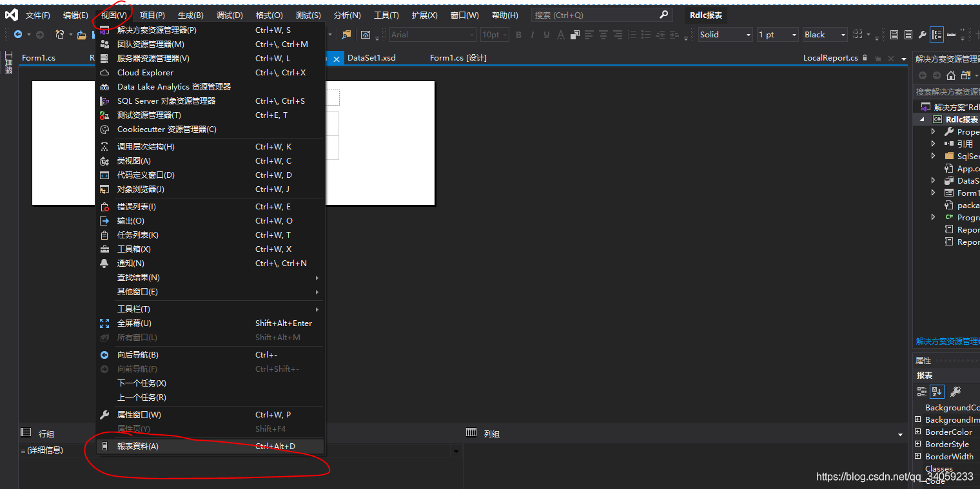Viewport: 980px width, 489px height.
Task: Open the 列组 pane dropdown arrow
Action: click(901, 435)
